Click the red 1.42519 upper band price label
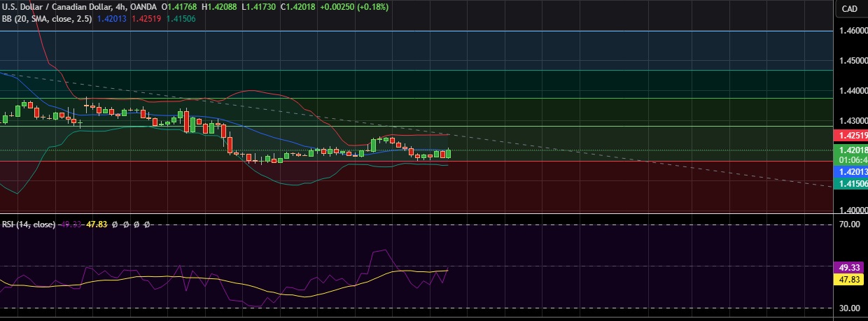Viewport: 868px width, 321px height. coord(850,135)
